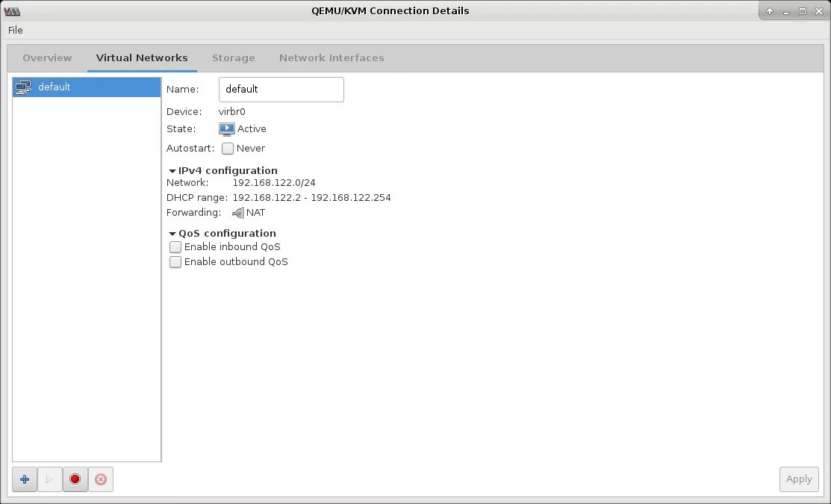Switch to the Overview tab
Image resolution: width=831 pixels, height=504 pixels.
(47, 57)
